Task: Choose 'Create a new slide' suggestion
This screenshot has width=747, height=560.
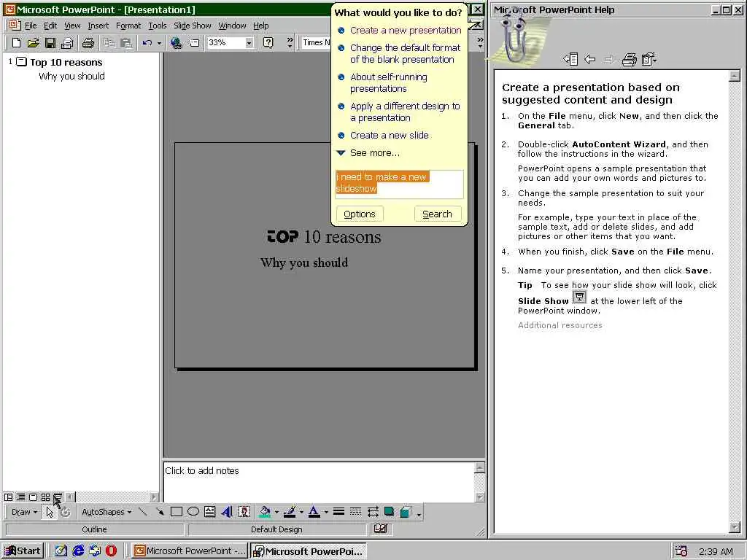Action: (x=390, y=135)
